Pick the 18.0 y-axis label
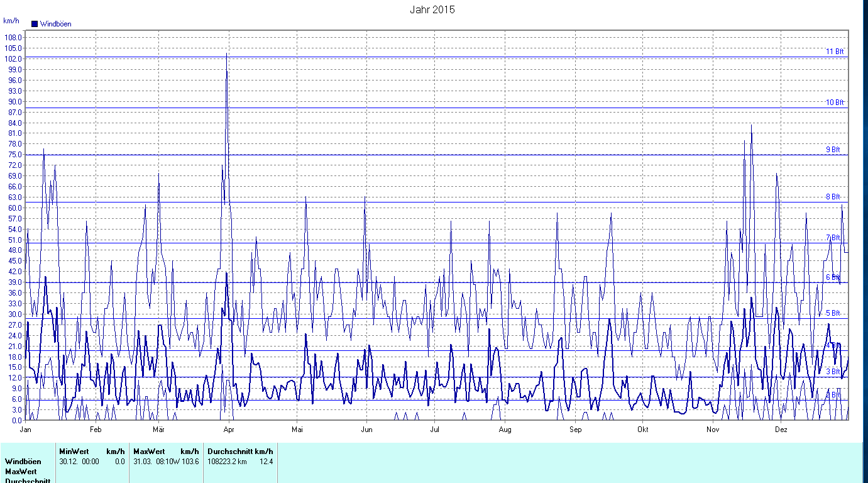 tap(15, 357)
